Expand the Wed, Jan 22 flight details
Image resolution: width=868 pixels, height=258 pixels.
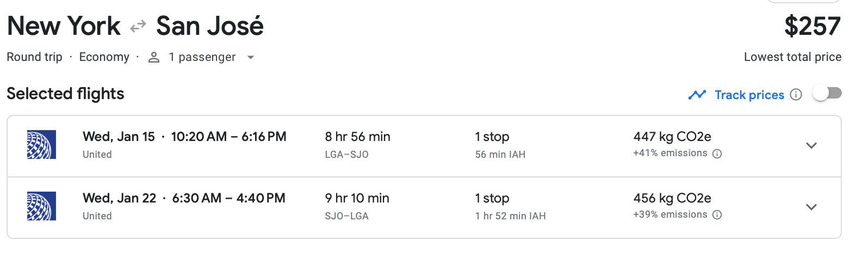tap(811, 207)
